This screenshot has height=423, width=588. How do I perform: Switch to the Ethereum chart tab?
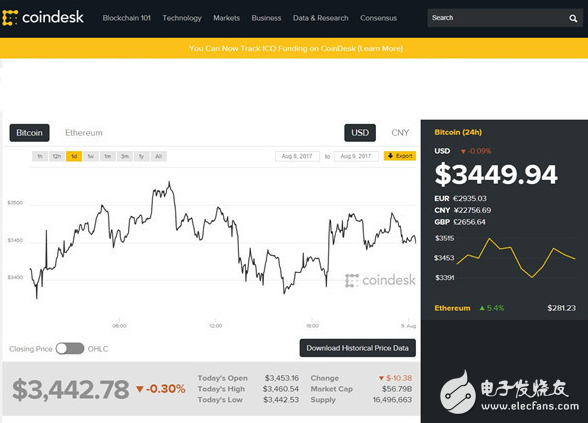(84, 133)
